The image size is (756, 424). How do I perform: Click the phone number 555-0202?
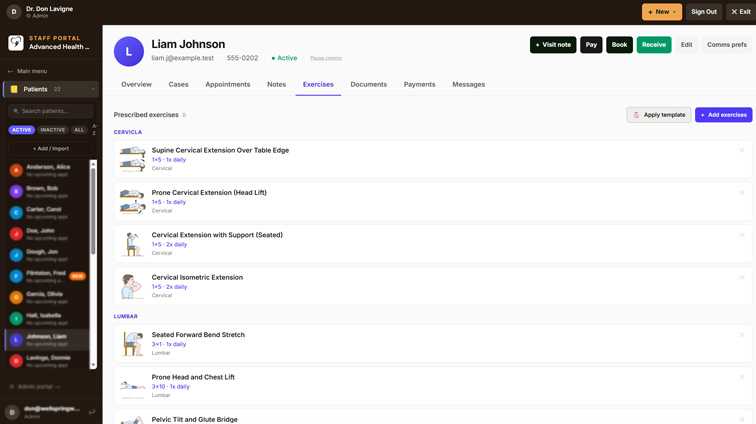point(242,58)
